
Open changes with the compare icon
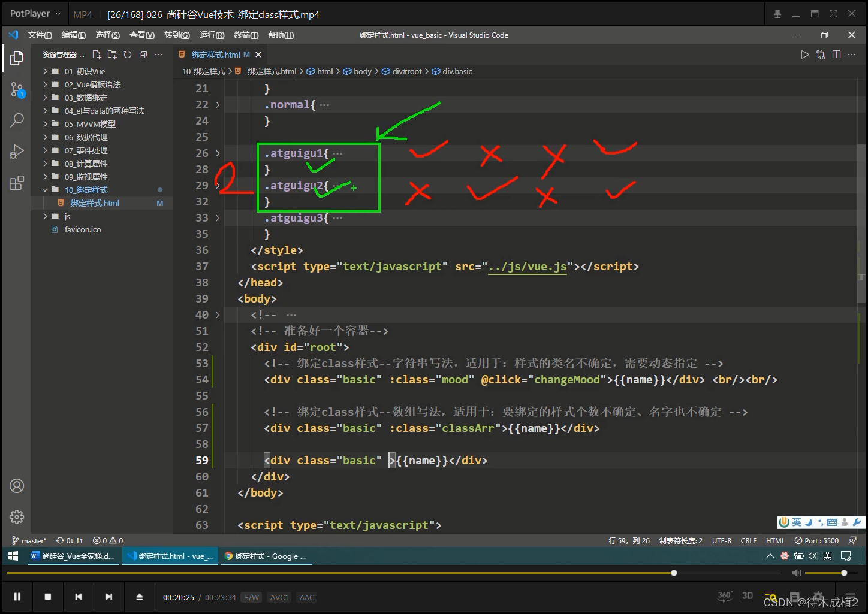821,55
